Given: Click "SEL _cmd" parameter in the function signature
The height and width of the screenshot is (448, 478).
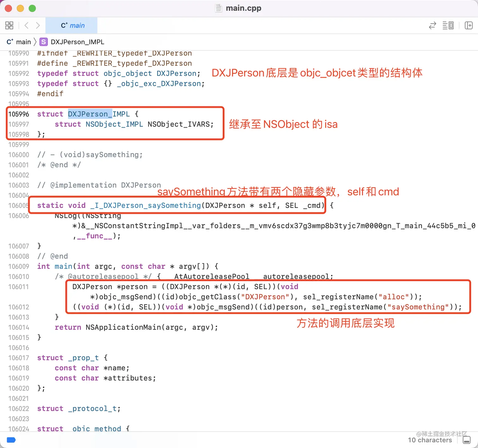Looking at the screenshot, I should pos(303,205).
